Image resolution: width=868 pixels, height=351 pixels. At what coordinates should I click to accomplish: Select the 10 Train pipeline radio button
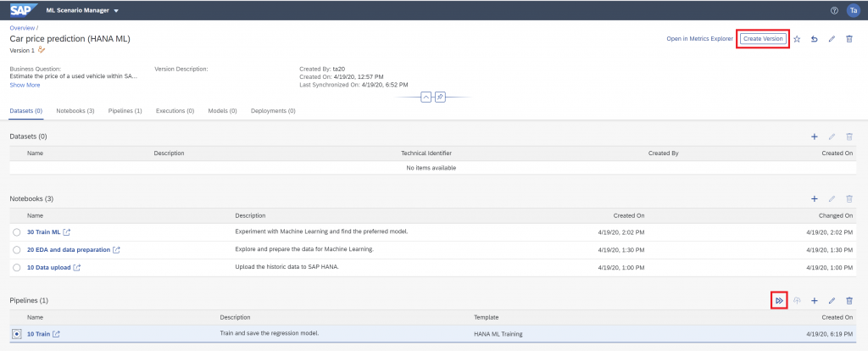17,334
